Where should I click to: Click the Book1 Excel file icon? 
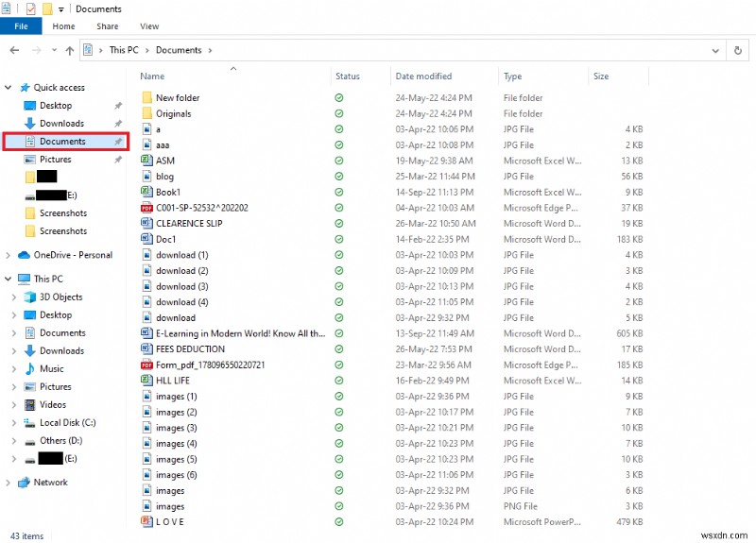point(146,192)
